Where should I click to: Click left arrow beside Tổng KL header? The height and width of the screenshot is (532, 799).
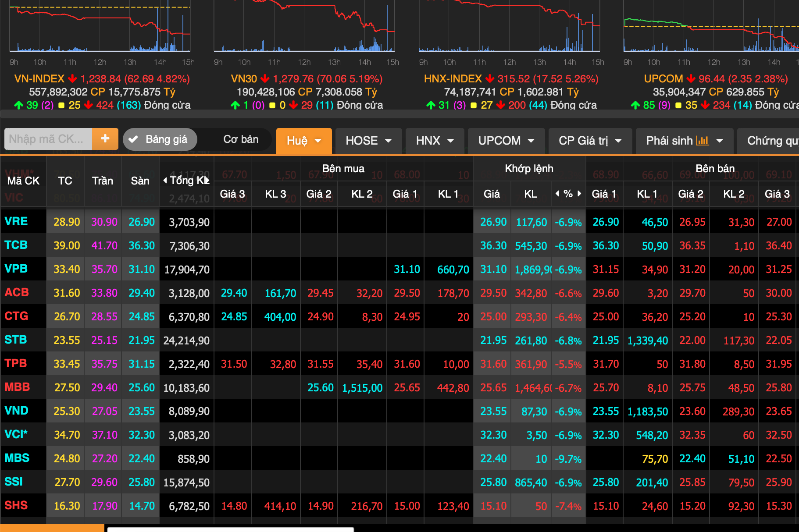165,181
